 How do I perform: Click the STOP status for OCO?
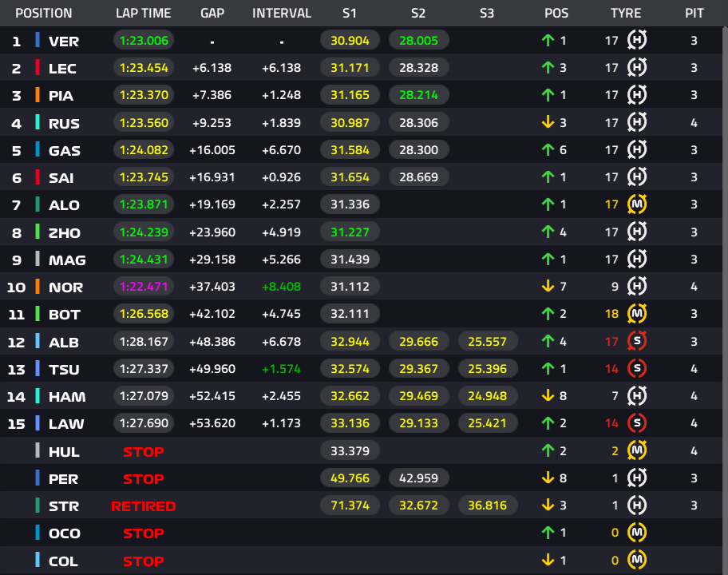[x=144, y=533]
